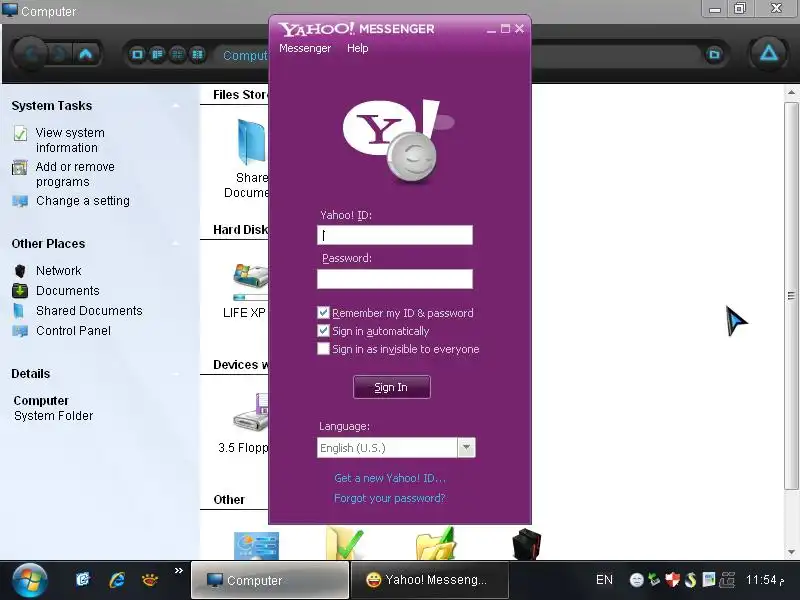Viewport: 800px width, 600px height.
Task: Click the green S icon in system tray
Action: click(x=690, y=580)
